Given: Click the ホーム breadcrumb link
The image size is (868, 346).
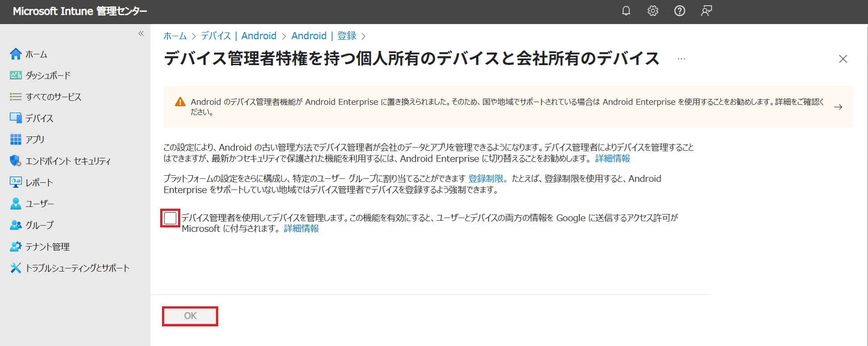Looking at the screenshot, I should pyautogui.click(x=175, y=36).
